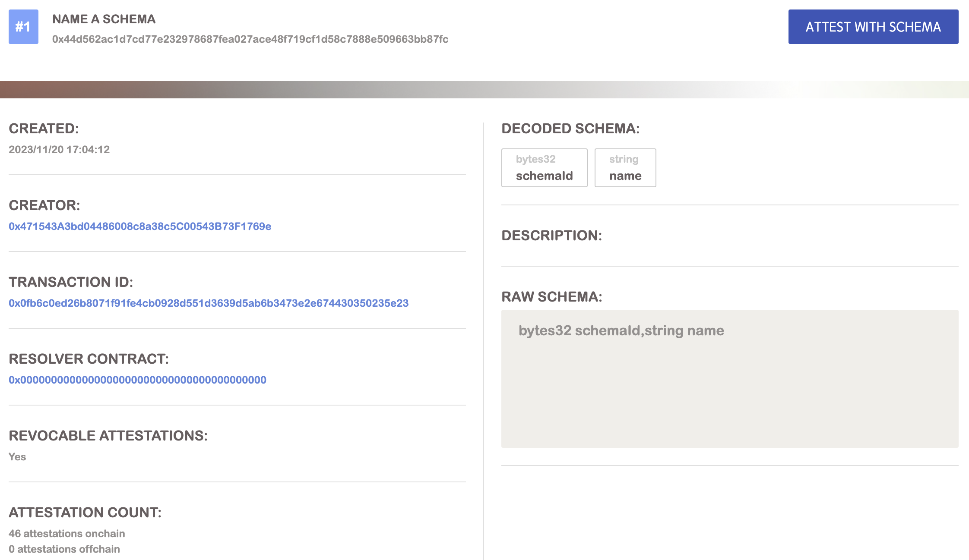Click the created timestamp 2023/11/20
969x560 pixels.
pyautogui.click(x=59, y=150)
